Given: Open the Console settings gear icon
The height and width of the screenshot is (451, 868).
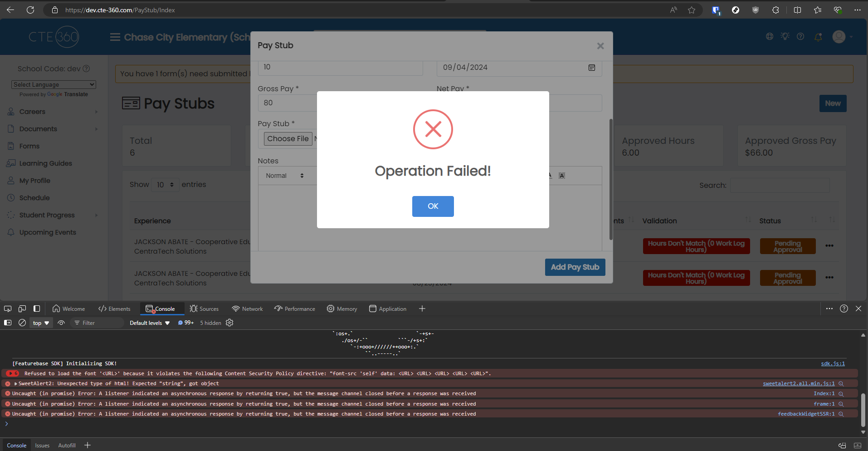Looking at the screenshot, I should click(229, 323).
